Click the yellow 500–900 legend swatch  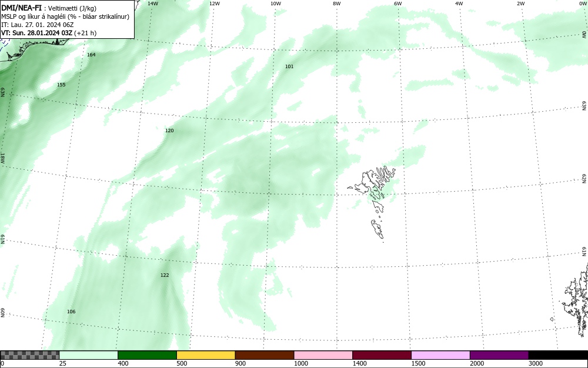pyautogui.click(x=206, y=355)
